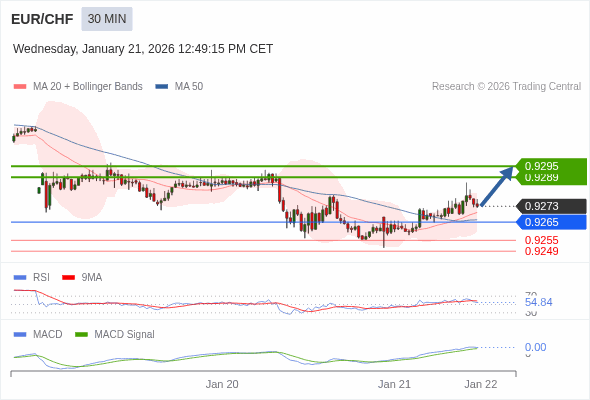Click the green MACD Signal legend swatch
Viewport: 590px width, 400px height.
pos(81,335)
